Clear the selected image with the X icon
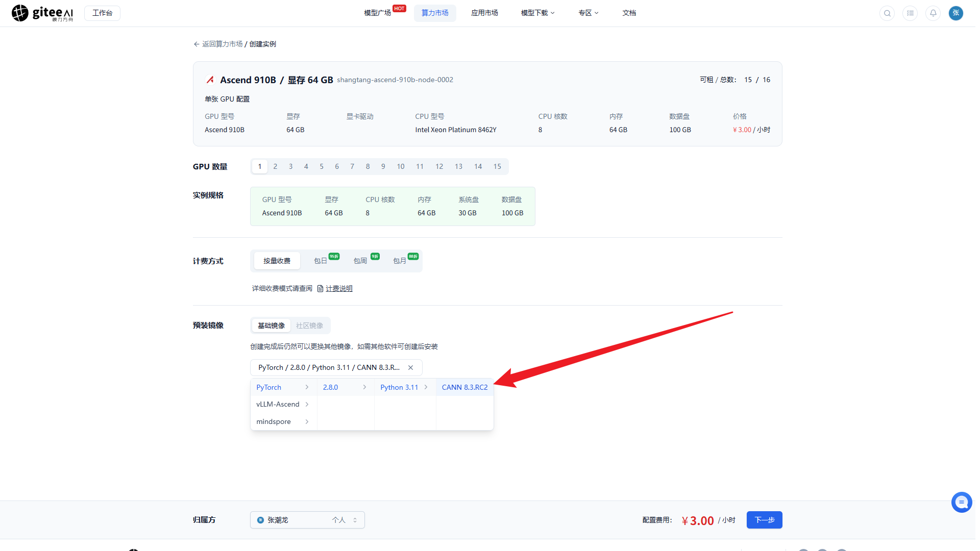Image resolution: width=980 pixels, height=551 pixels. point(410,367)
